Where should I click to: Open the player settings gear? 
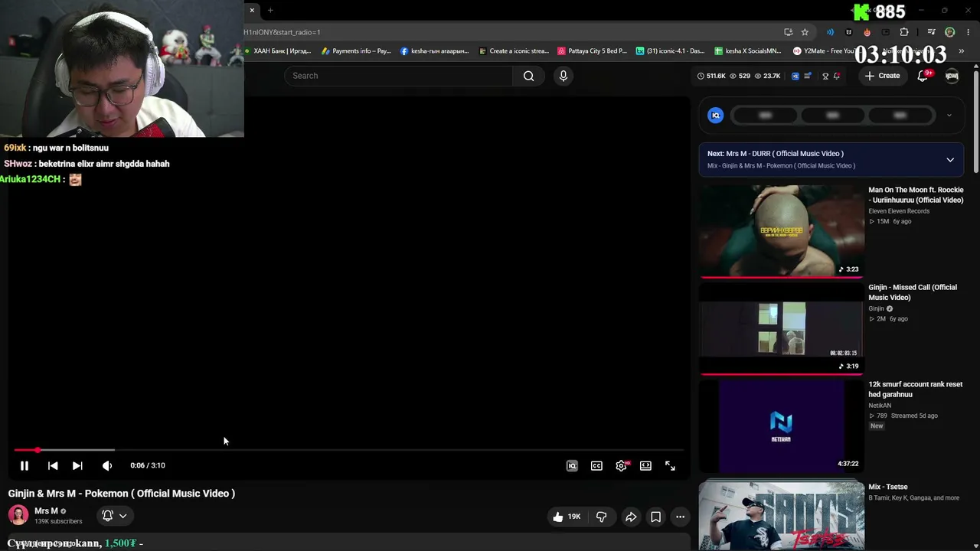(622, 465)
